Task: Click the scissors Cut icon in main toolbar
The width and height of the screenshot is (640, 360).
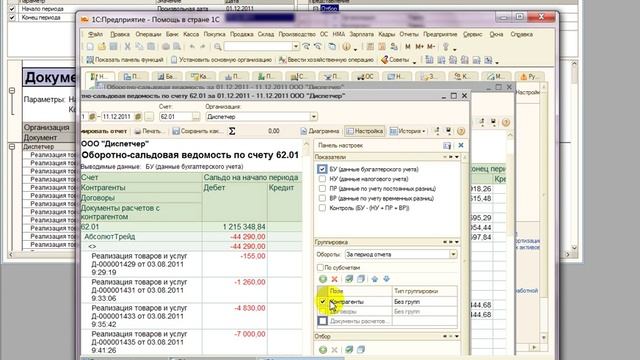Action: (x=127, y=47)
